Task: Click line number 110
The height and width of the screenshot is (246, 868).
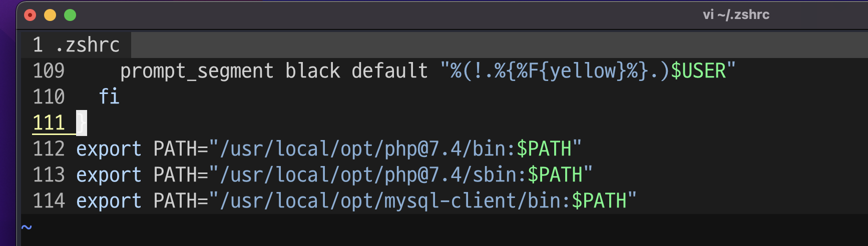Action: pyautogui.click(x=49, y=97)
